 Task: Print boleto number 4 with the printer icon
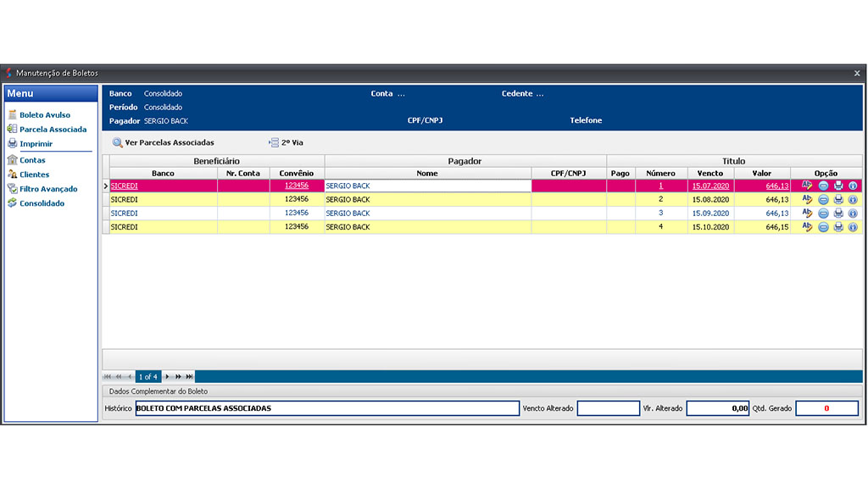(838, 227)
